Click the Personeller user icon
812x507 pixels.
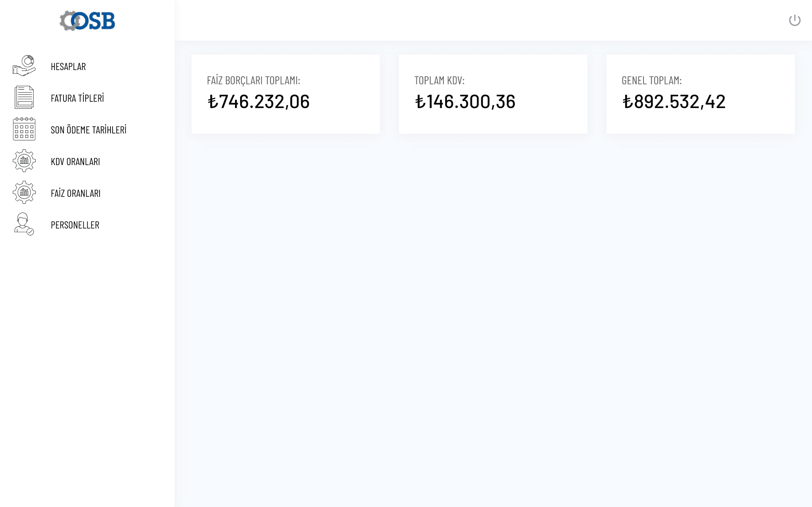coord(24,224)
